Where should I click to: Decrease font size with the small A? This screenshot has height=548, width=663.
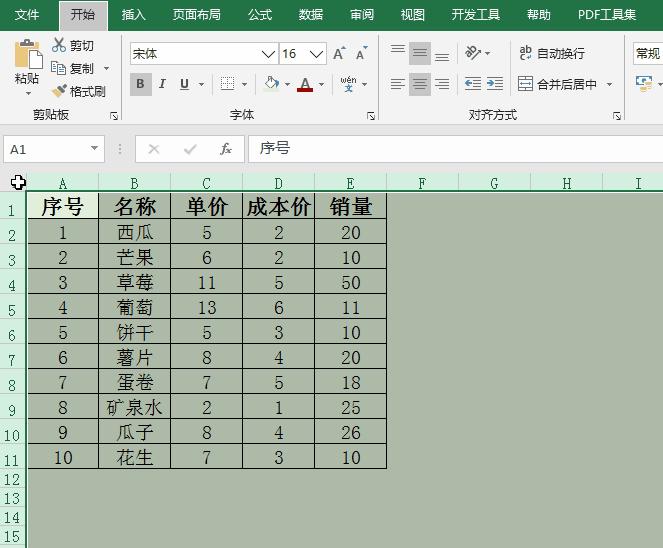pyautogui.click(x=362, y=53)
